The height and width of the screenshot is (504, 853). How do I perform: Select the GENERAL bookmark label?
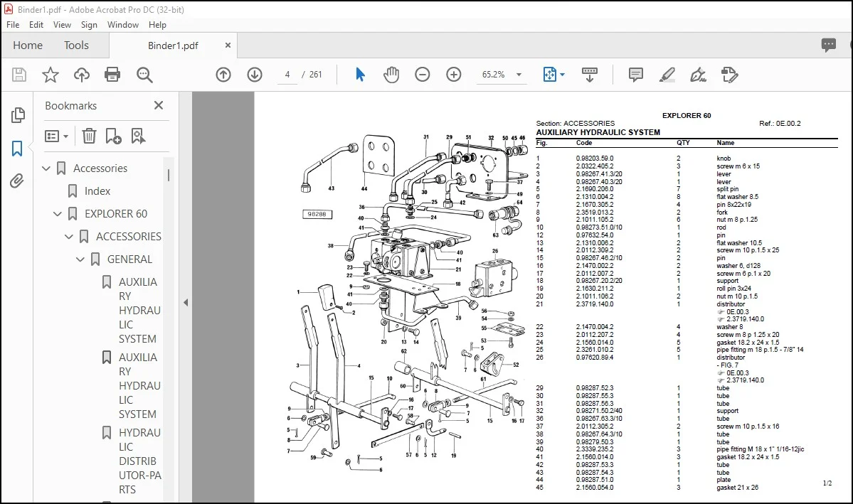click(x=129, y=259)
